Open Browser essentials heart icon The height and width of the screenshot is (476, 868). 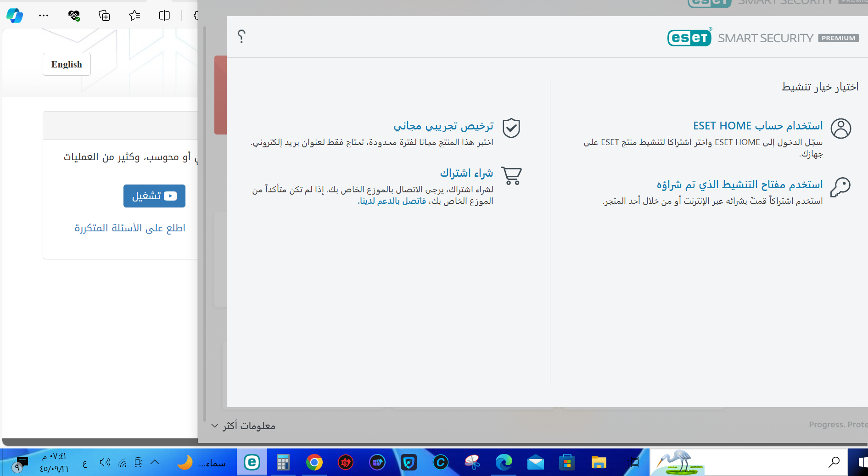pos(74,16)
